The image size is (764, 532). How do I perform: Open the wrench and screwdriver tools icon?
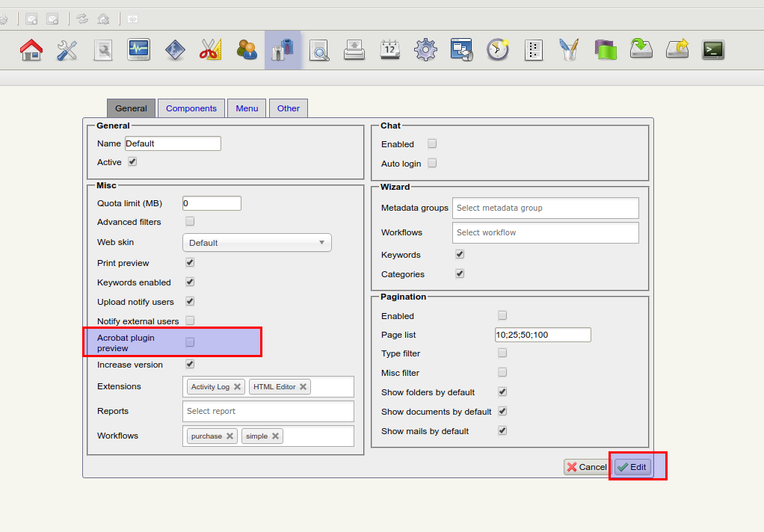pyautogui.click(x=67, y=50)
